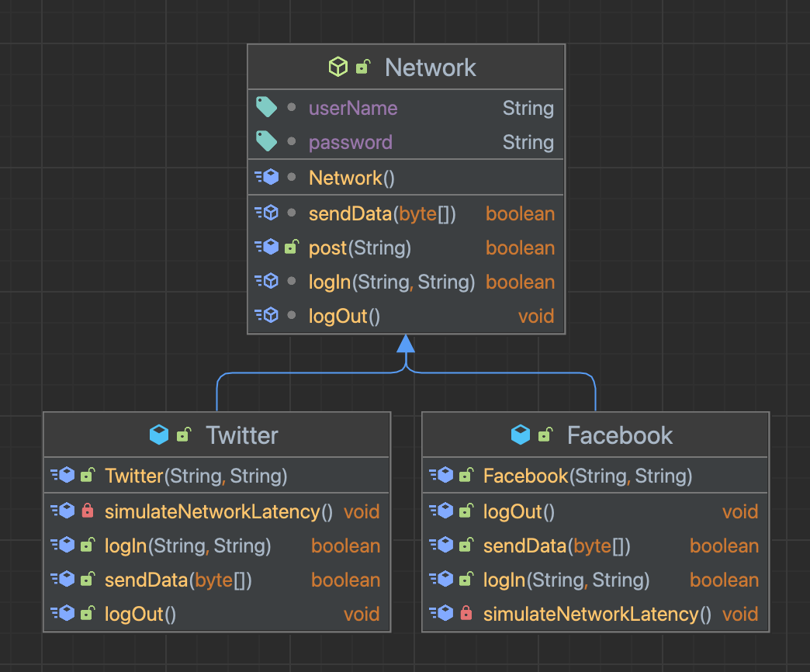Click the public lock icon beside Facebook title

coord(545,435)
